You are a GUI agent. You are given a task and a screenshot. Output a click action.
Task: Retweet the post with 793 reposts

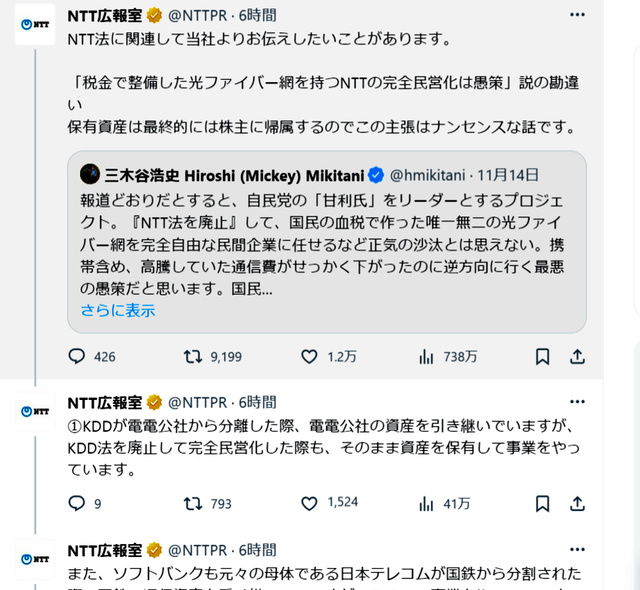pyautogui.click(x=194, y=503)
